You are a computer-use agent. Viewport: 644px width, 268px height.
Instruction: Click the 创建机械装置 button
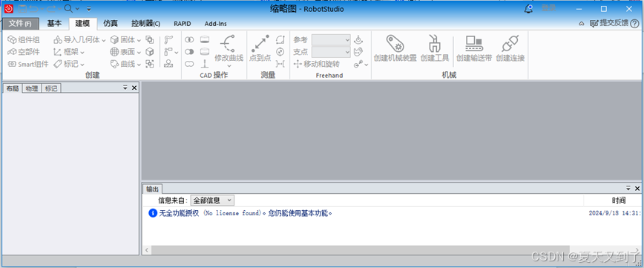click(395, 48)
